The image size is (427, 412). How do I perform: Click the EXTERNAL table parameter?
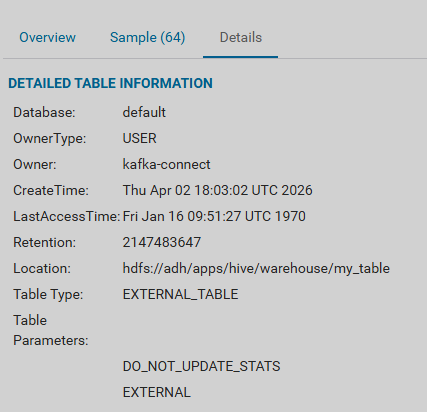[x=157, y=392]
